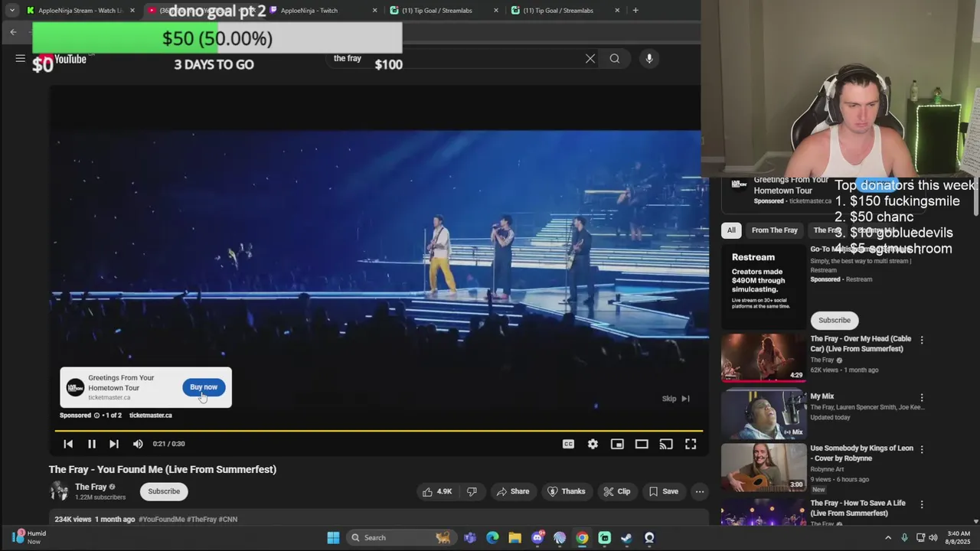Image resolution: width=980 pixels, height=551 pixels.
Task: Switch the player to miniplayer mode
Action: tap(617, 444)
